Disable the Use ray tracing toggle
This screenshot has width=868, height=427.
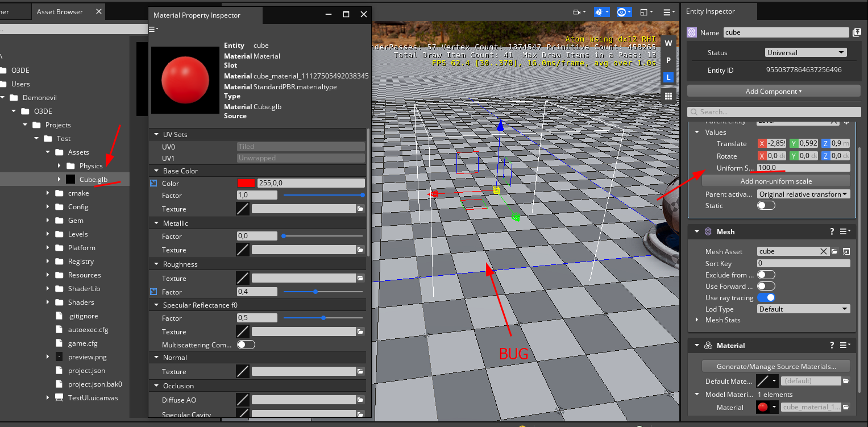pos(766,297)
